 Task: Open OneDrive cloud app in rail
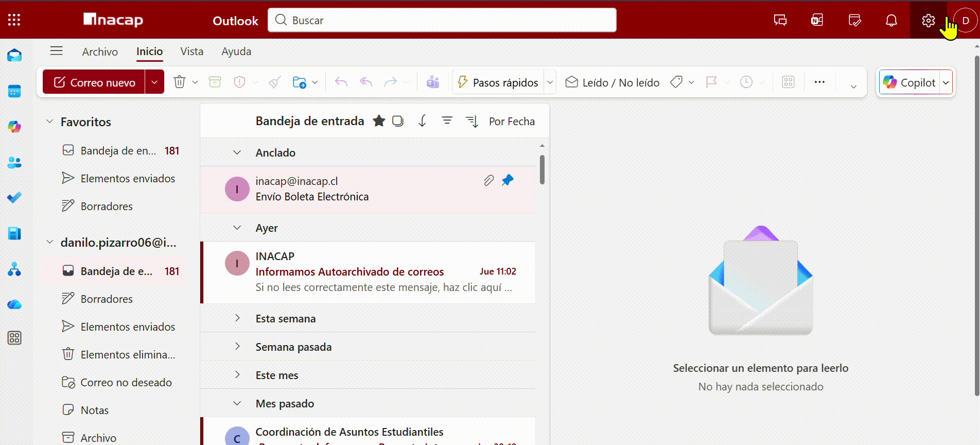click(14, 304)
